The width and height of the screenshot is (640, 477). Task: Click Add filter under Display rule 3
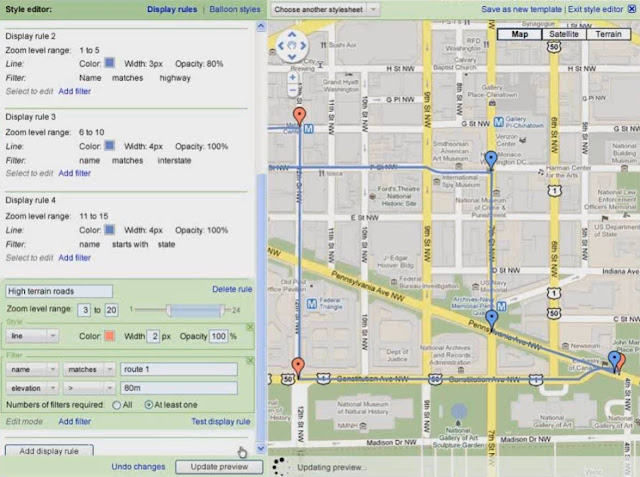[74, 173]
